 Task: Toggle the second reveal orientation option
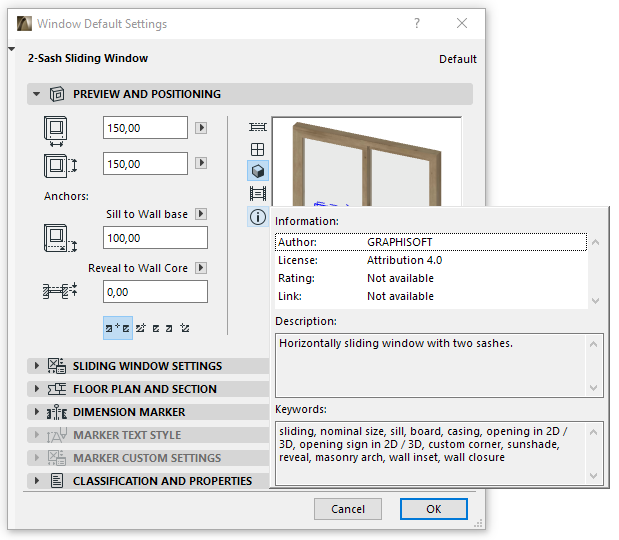(x=141, y=327)
